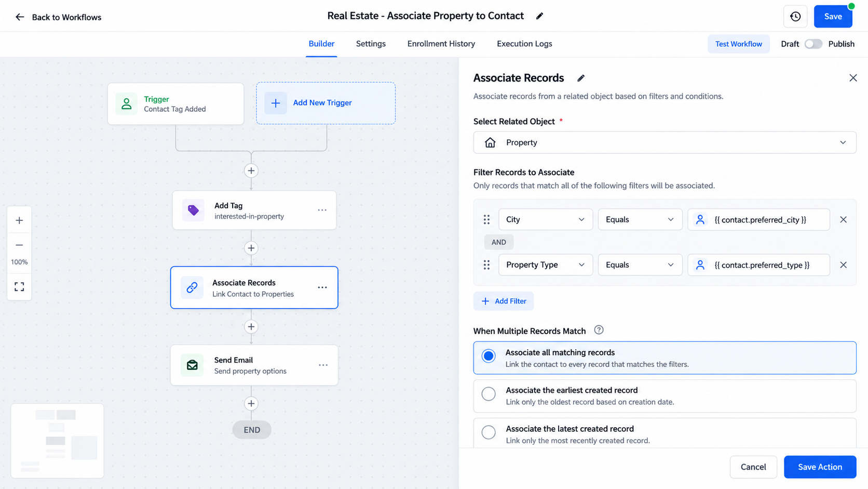Open Associate Records step options menu
This screenshot has height=489, width=868.
322,287
